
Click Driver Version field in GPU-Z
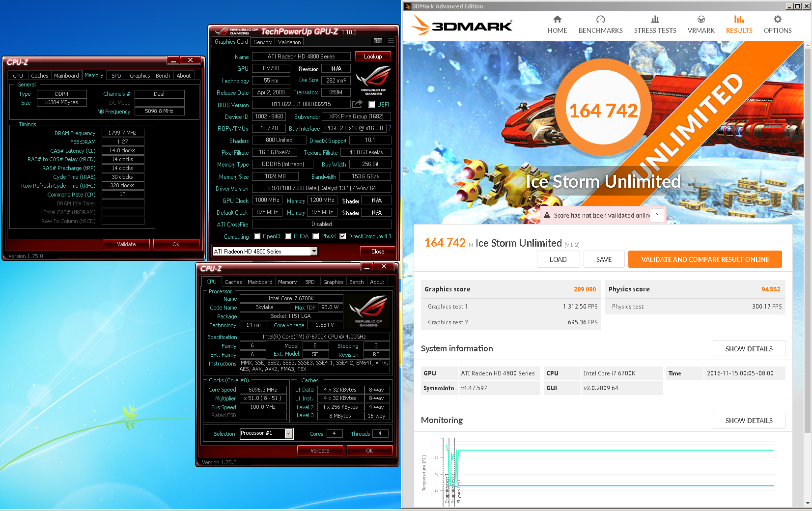[x=321, y=188]
